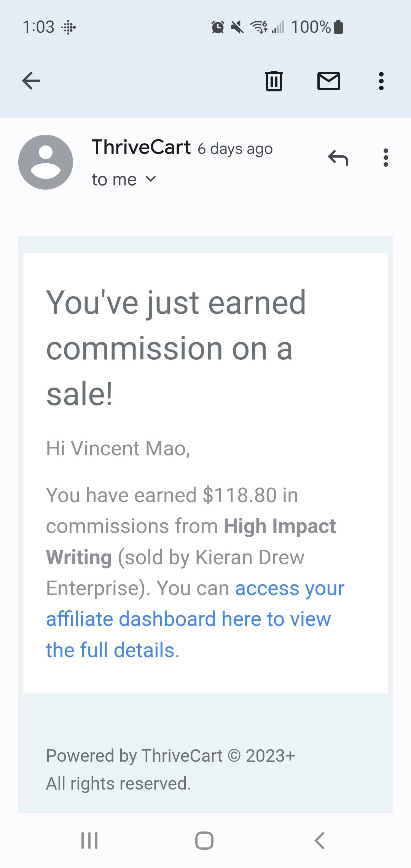This screenshot has width=411, height=868.
Task: Open recent apps from the navigation bar
Action: tap(89, 840)
